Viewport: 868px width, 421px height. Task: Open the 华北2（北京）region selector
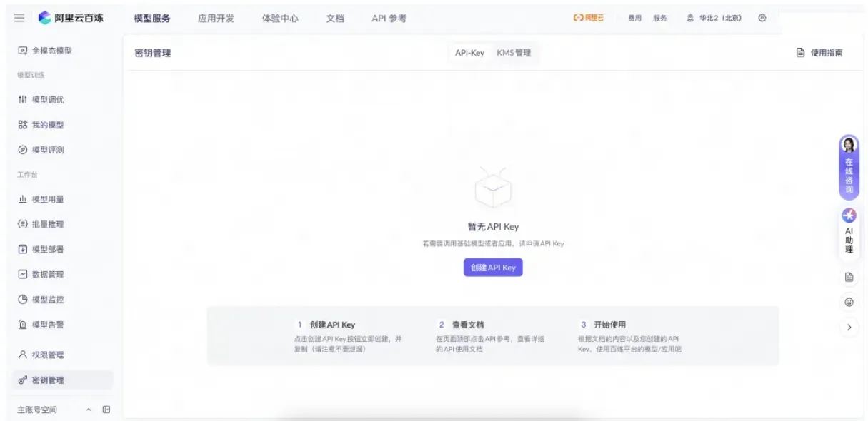[x=714, y=19]
